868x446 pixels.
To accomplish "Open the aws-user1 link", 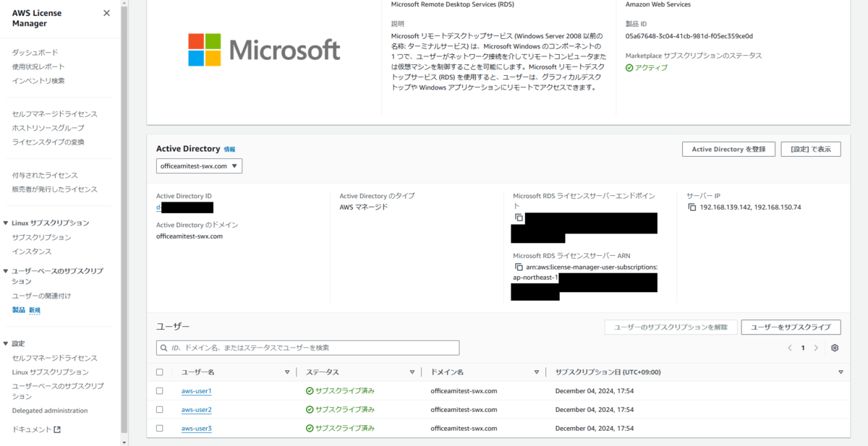I will 196,391.
